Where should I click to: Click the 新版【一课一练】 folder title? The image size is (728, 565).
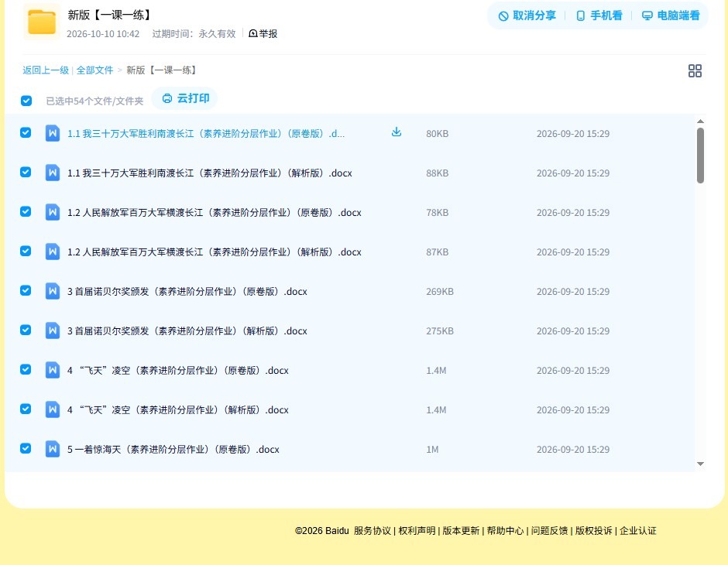click(x=110, y=15)
